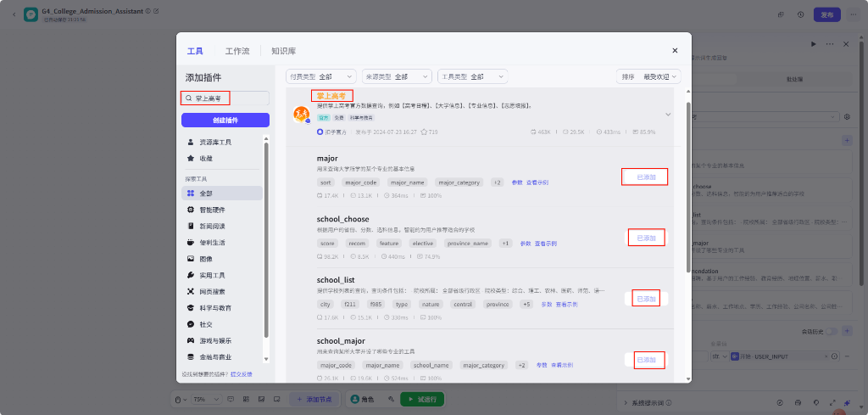The image size is (868, 415).
Task: Open 参数 link for school_choose tool
Action: pos(526,244)
